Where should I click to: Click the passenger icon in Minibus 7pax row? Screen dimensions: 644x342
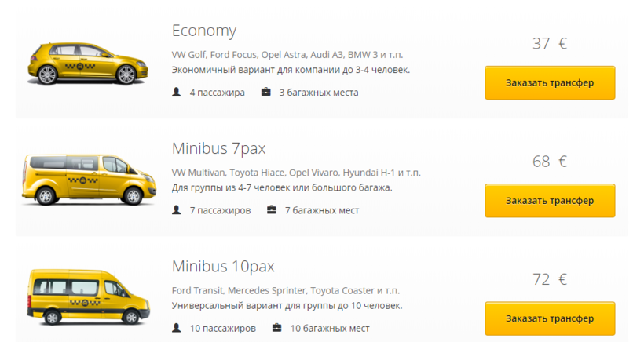[x=176, y=210]
